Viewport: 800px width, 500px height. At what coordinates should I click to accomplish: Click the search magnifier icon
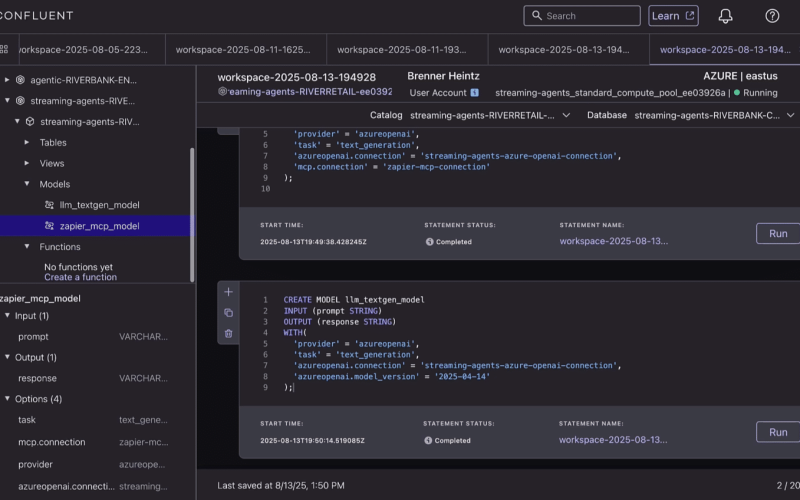tap(536, 16)
